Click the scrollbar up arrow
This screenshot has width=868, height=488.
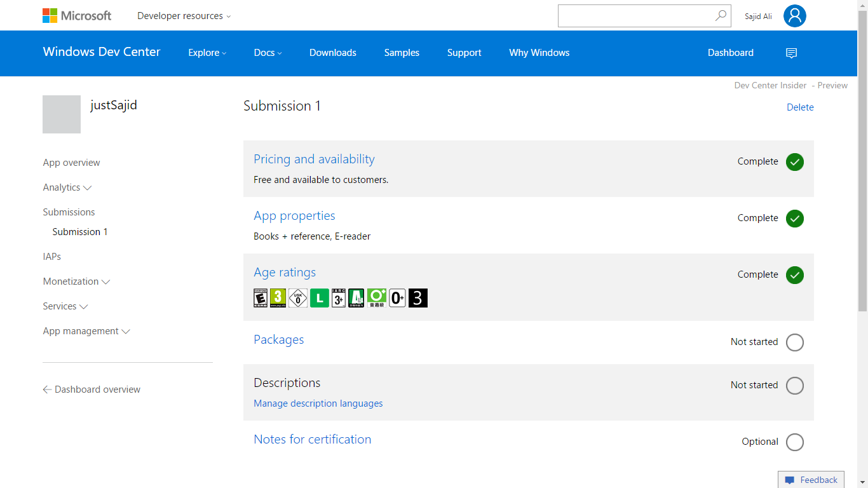coord(862,5)
